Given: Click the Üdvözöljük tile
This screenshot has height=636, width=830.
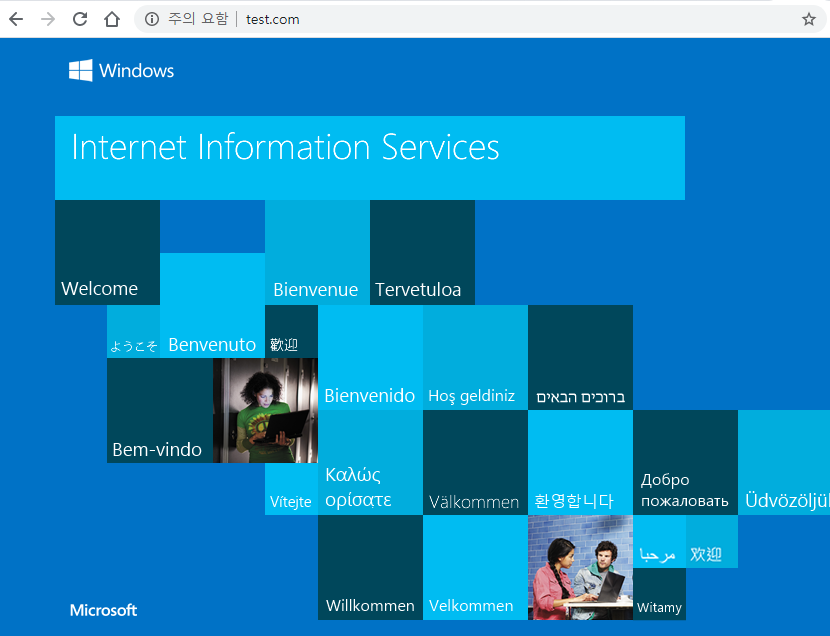Looking at the screenshot, I should pos(784,462).
